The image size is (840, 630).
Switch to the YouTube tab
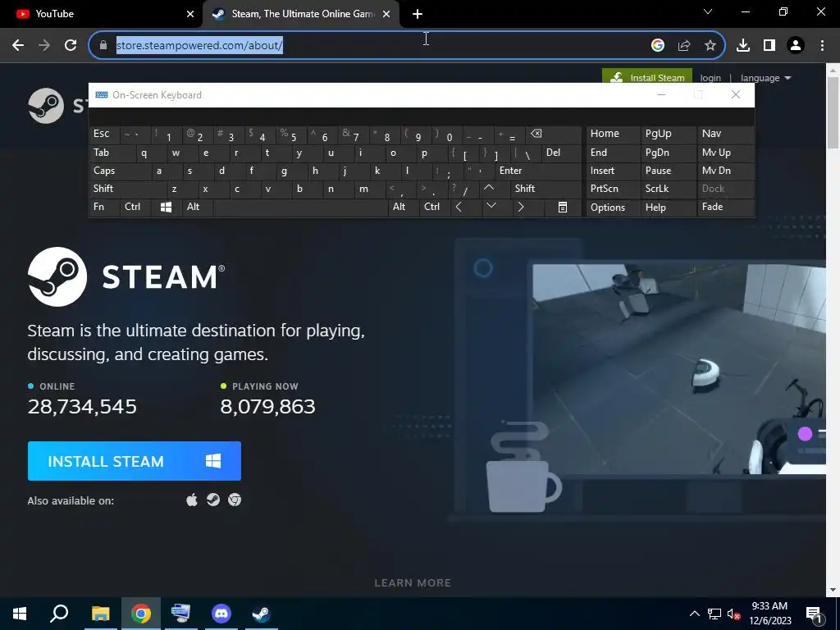(101, 14)
